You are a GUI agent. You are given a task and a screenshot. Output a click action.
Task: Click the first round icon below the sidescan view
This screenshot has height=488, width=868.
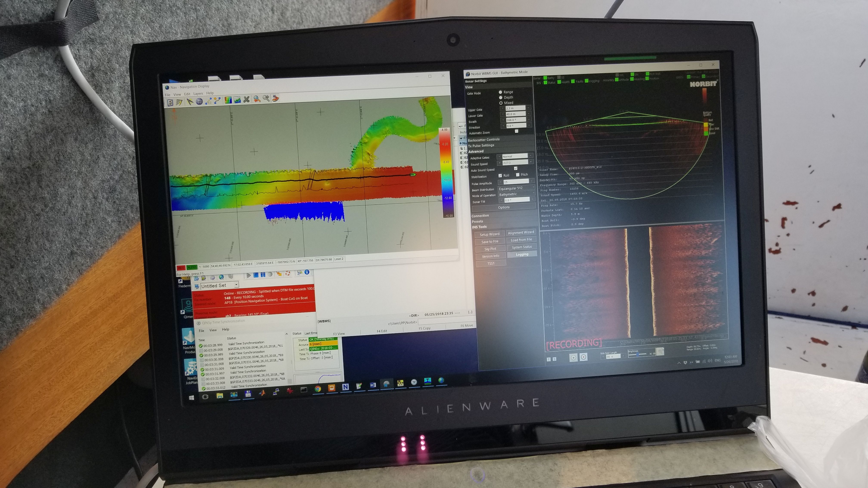(573, 357)
